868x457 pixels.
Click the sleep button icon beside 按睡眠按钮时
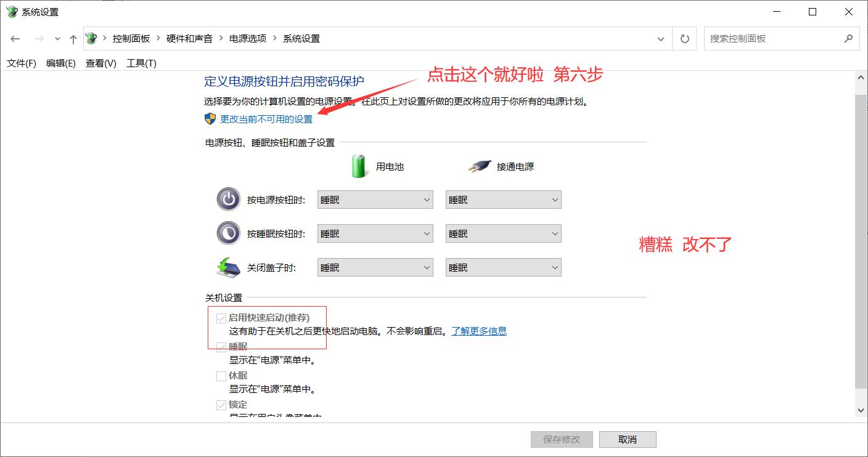228,233
